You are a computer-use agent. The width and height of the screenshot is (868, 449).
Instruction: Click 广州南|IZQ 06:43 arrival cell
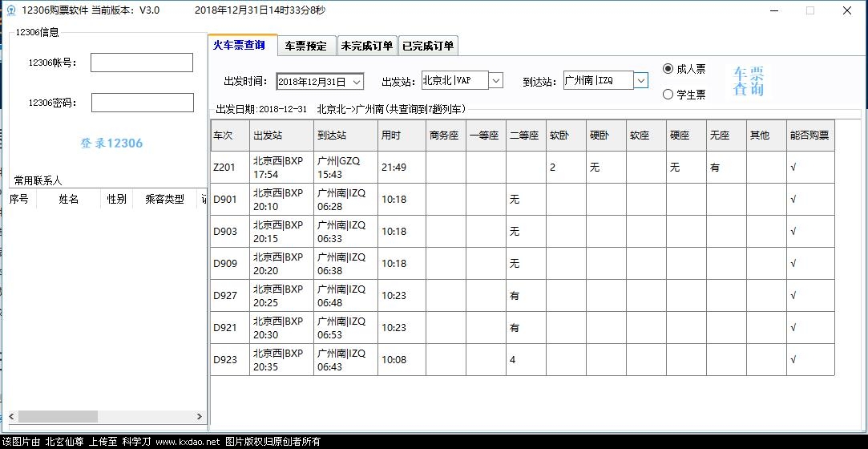(345, 360)
